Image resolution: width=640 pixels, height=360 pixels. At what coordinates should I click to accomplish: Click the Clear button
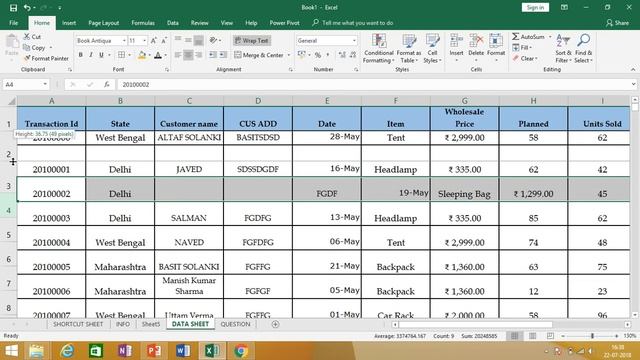click(526, 59)
